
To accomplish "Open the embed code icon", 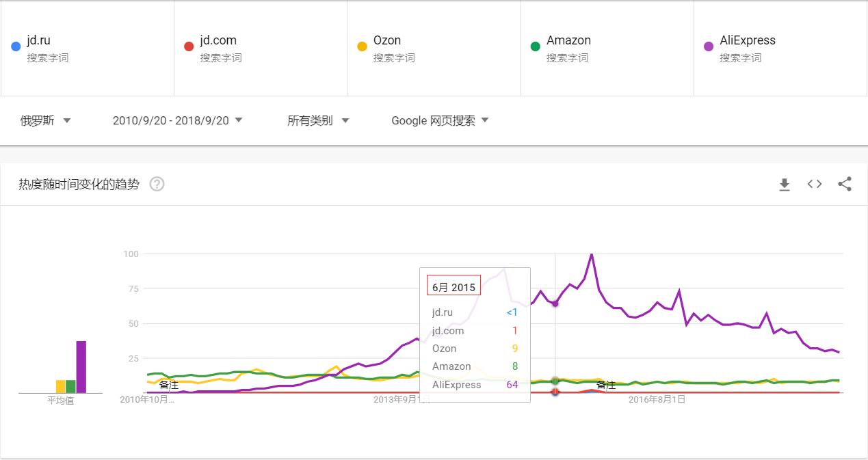I will coord(815,185).
